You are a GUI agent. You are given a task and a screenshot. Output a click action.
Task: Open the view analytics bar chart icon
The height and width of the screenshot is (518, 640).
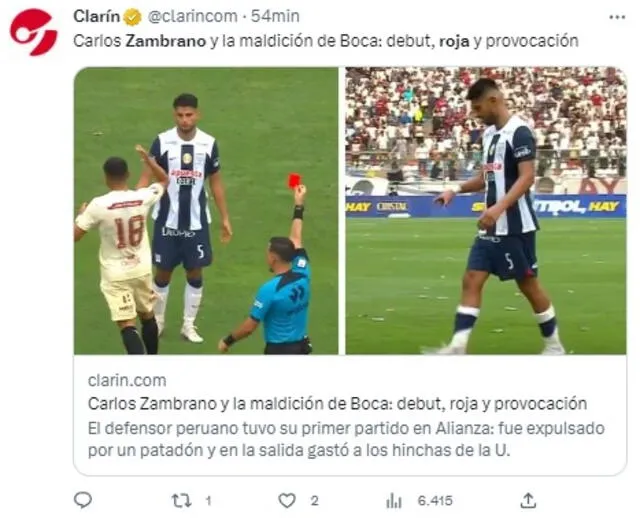tap(394, 500)
